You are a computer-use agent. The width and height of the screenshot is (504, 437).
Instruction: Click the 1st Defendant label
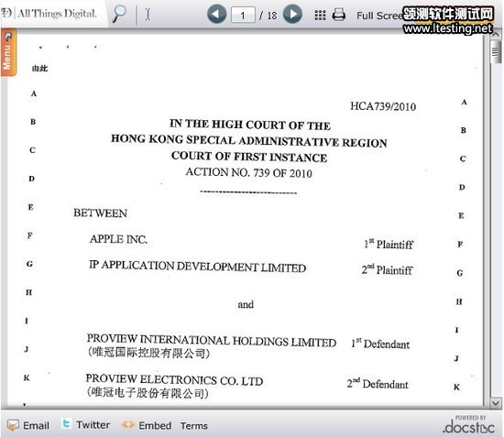(380, 344)
